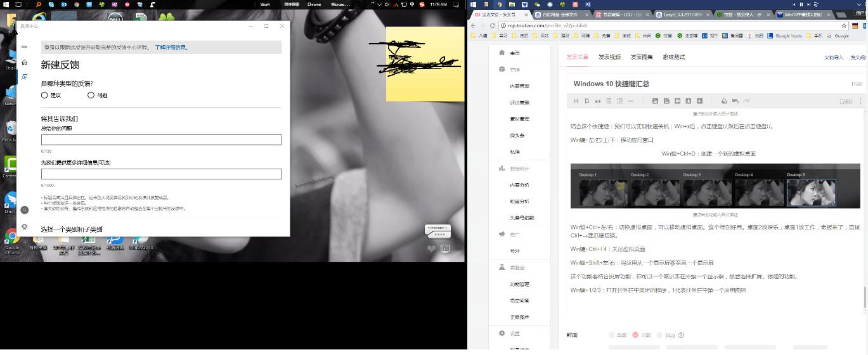This screenshot has width=868, height=355.
Task: Collapse the 推广 sidebar section
Action: pos(515,235)
